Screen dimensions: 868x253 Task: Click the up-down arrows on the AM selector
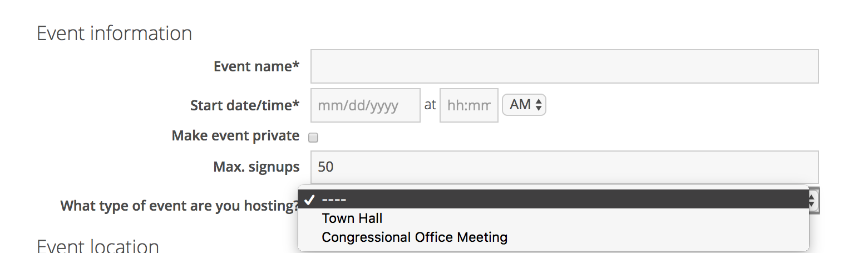pyautogui.click(x=539, y=105)
